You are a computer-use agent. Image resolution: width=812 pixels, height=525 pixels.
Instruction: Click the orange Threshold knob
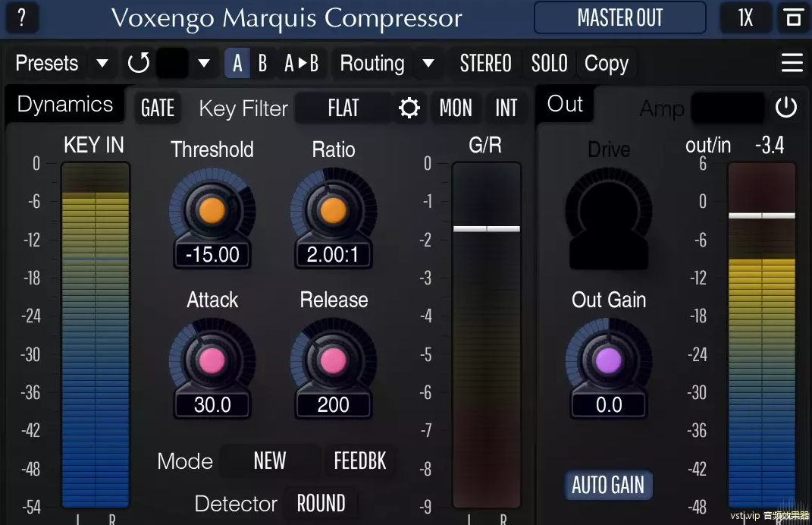tap(212, 210)
